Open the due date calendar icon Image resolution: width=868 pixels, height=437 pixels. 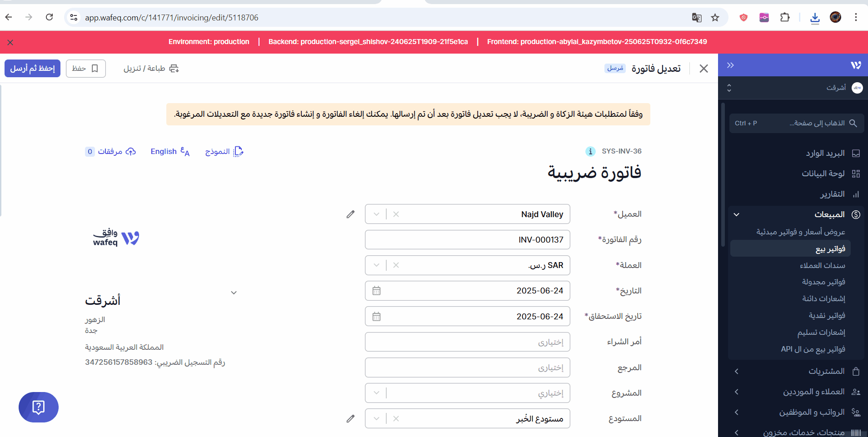pyautogui.click(x=376, y=317)
